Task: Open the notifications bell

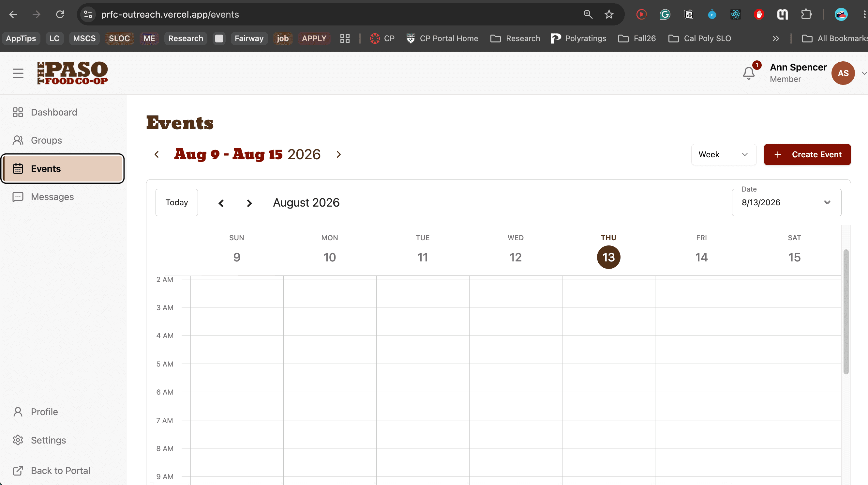Action: coord(749,73)
